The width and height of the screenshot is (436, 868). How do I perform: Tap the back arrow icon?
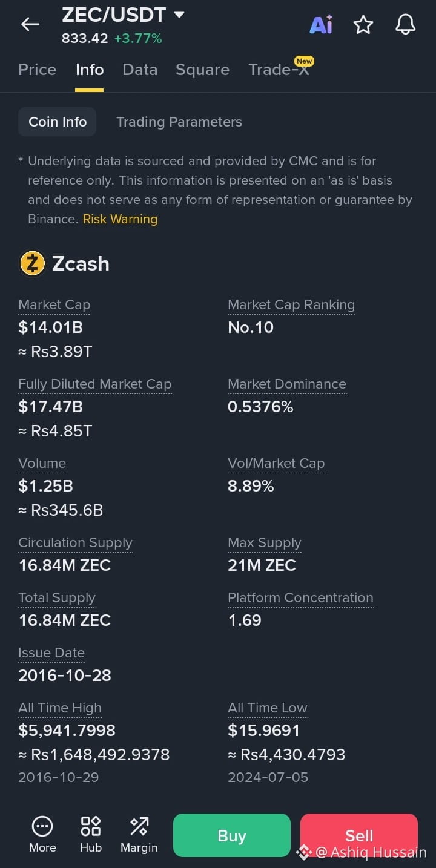(x=30, y=24)
